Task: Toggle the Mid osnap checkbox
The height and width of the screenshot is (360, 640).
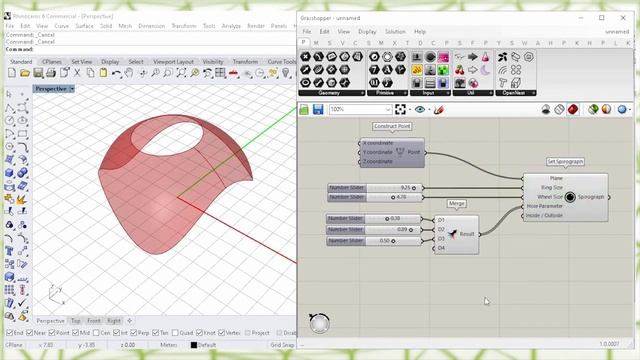Action: (x=76, y=333)
